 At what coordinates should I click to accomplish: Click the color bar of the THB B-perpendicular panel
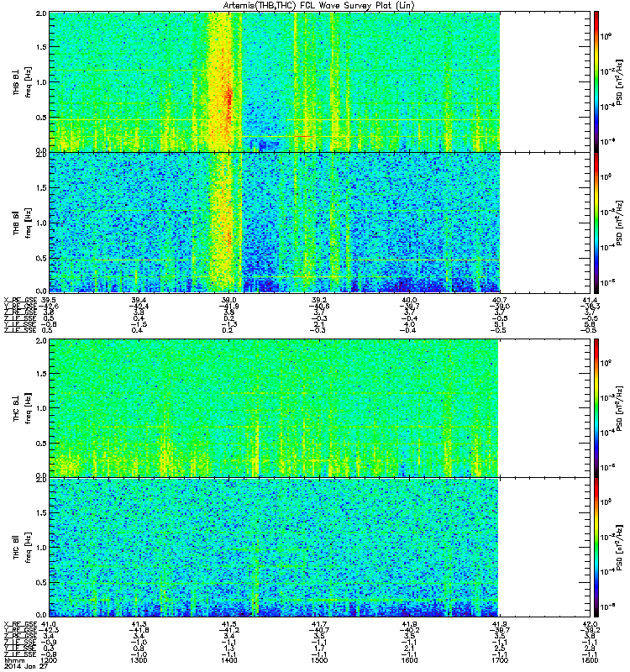(596, 81)
